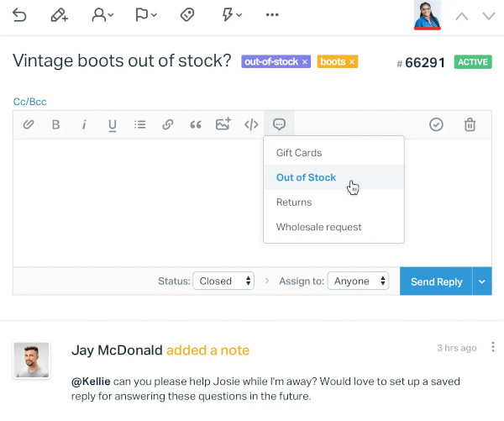Remove the out-of-stock tag
The width and height of the screenshot is (504, 421).
tap(305, 61)
